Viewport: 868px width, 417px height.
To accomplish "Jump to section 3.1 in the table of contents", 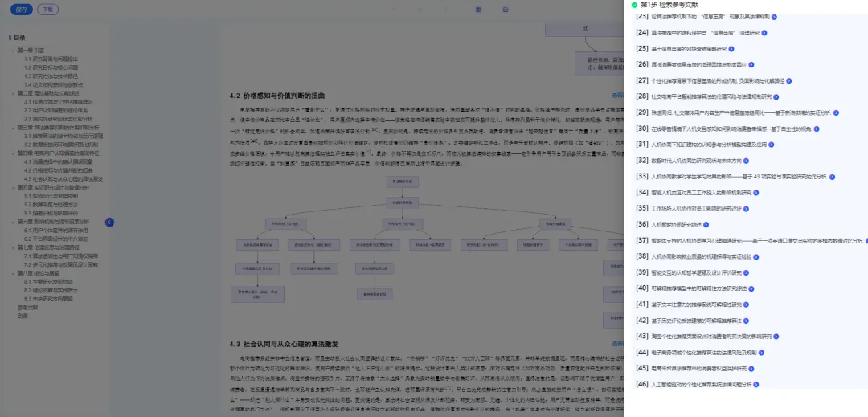I will click(63, 136).
